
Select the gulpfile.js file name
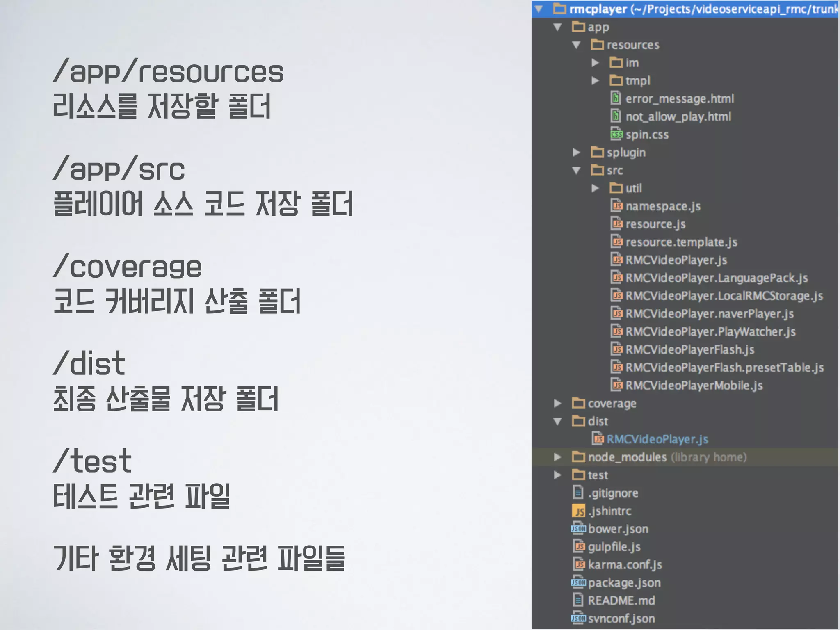614,547
